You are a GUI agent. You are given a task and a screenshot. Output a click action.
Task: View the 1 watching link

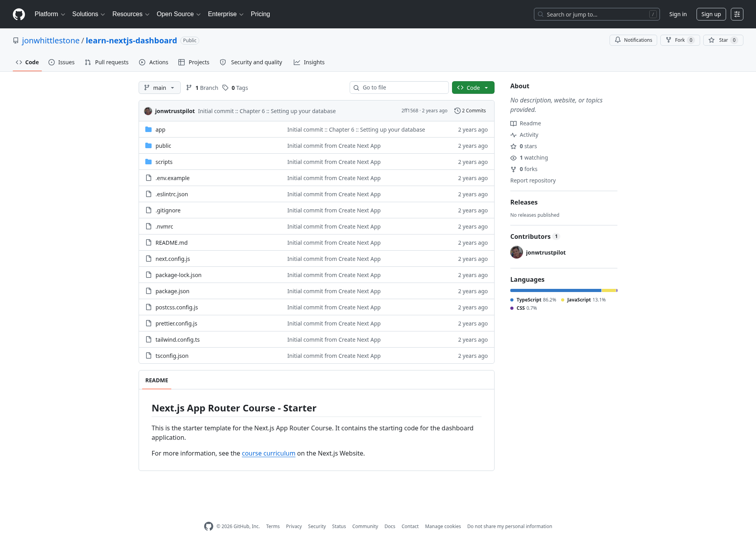[529, 158]
